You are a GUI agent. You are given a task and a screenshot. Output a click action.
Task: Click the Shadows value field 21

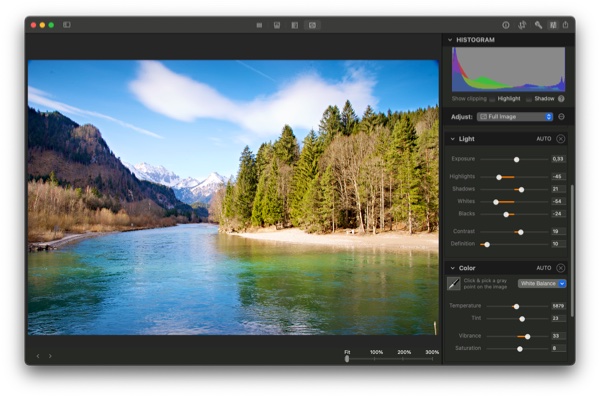coord(558,189)
